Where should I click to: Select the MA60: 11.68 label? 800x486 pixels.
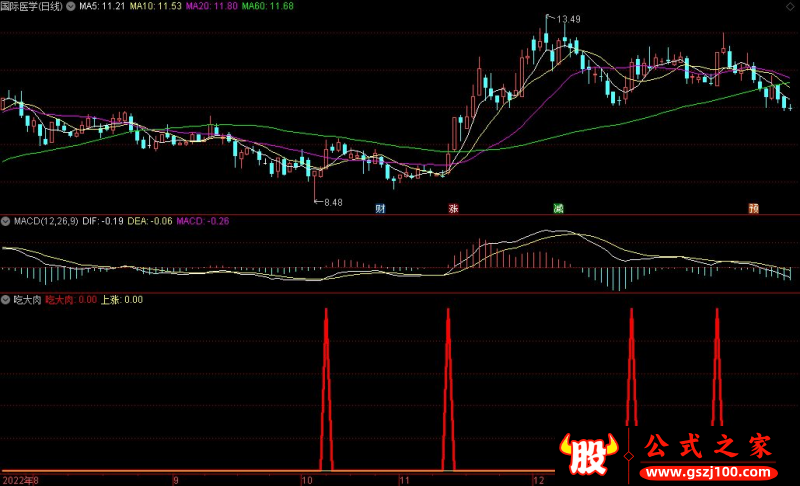[x=267, y=7]
